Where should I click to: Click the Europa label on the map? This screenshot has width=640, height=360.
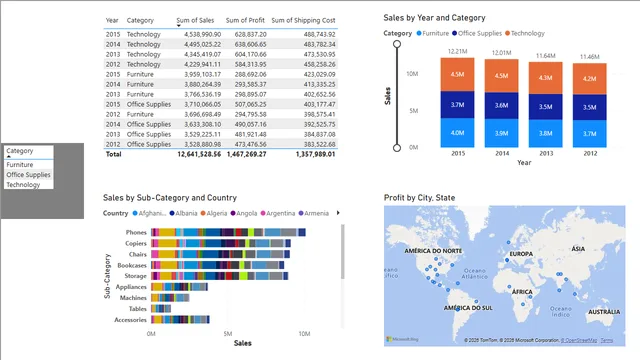[x=521, y=254]
